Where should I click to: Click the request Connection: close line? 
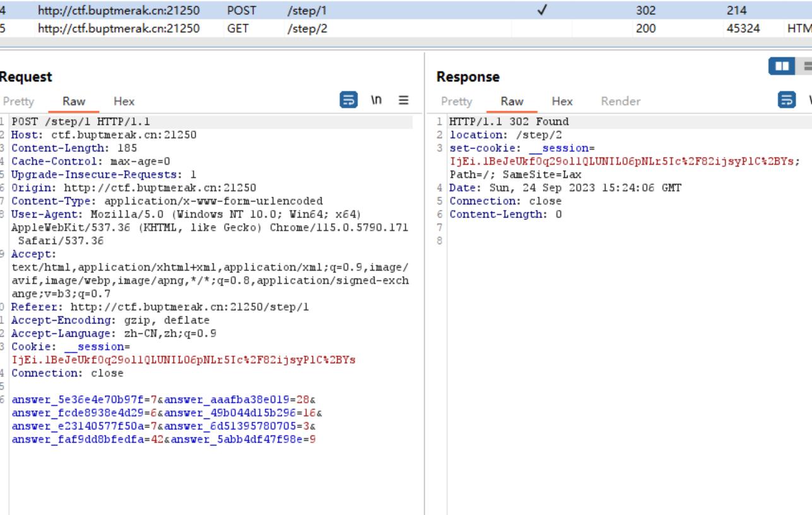click(68, 373)
